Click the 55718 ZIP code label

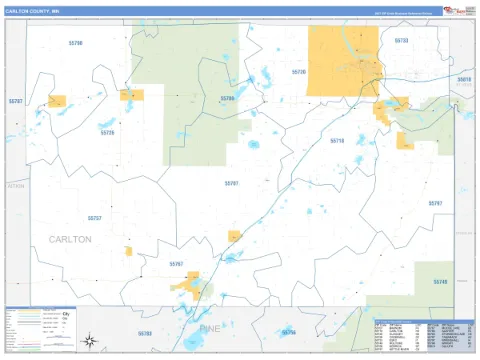(337, 141)
